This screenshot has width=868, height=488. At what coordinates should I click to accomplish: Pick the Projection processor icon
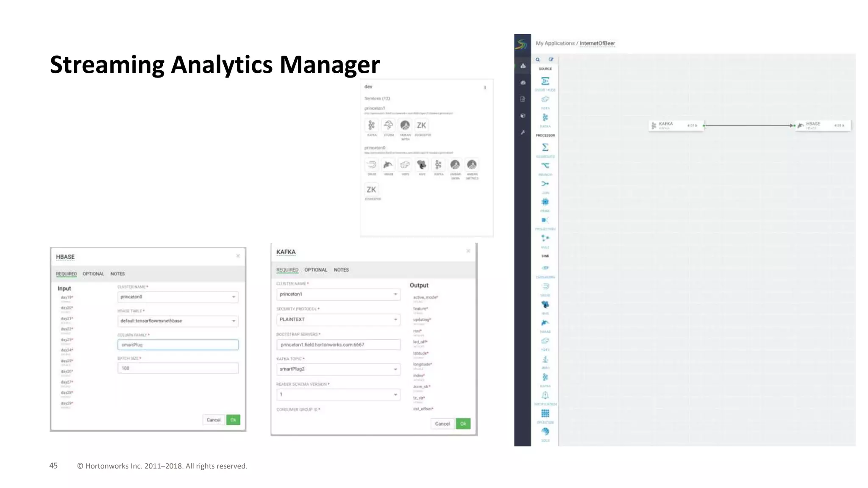click(x=545, y=220)
